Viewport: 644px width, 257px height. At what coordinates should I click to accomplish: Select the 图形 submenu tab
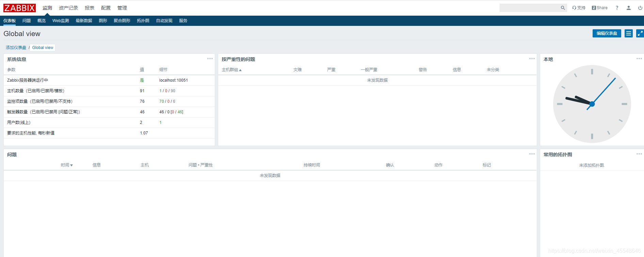tap(103, 21)
